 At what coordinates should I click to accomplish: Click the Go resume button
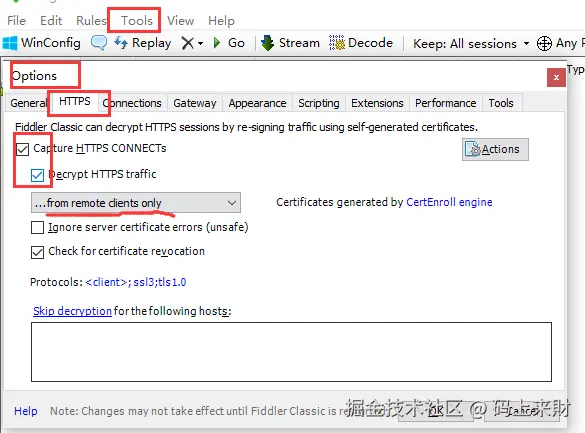tap(229, 43)
